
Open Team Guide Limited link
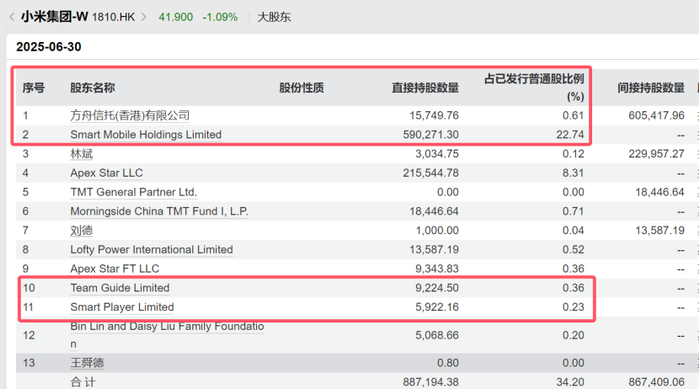(120, 288)
